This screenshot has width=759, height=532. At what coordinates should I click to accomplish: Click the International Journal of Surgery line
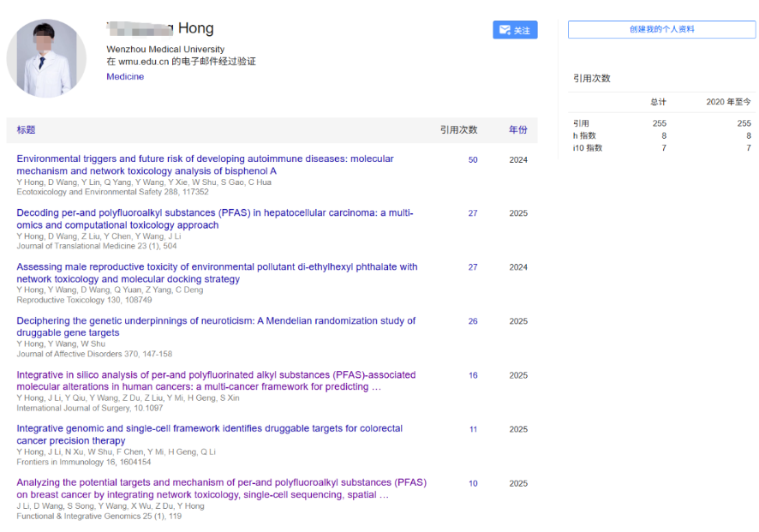click(x=90, y=408)
